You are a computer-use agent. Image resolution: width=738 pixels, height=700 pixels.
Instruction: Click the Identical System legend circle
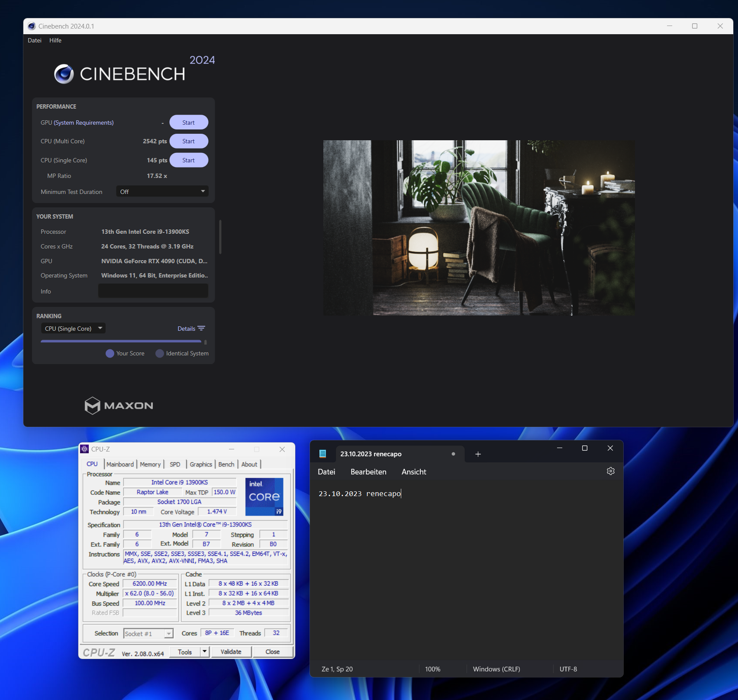[160, 353]
